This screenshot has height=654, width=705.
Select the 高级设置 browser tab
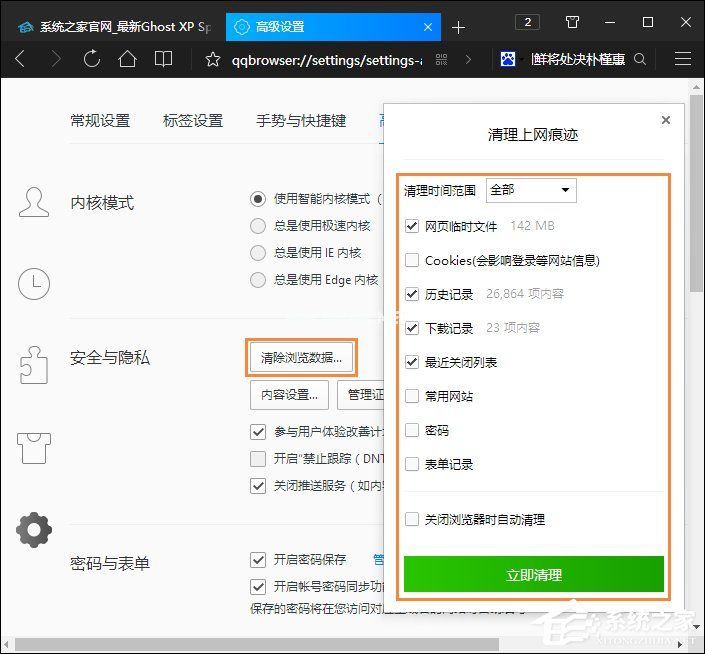click(x=334, y=27)
